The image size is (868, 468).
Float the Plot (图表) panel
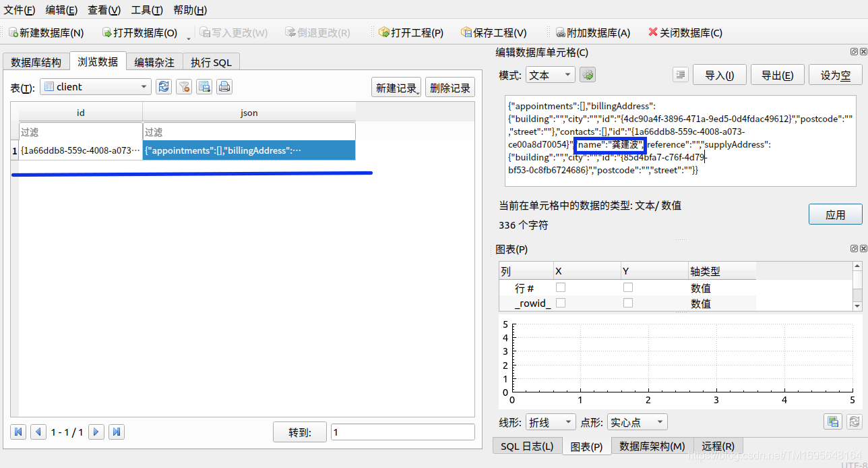(854, 249)
